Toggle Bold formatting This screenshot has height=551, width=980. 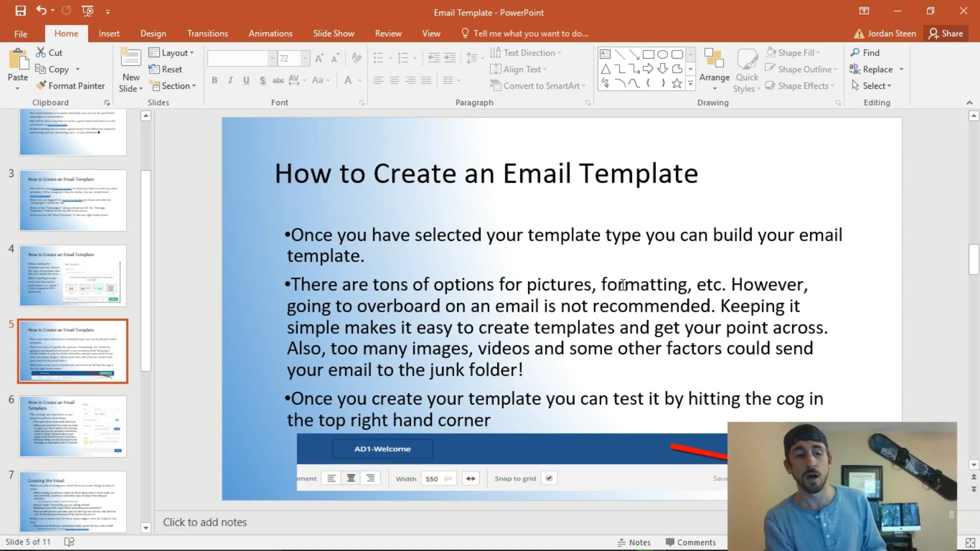coord(214,80)
